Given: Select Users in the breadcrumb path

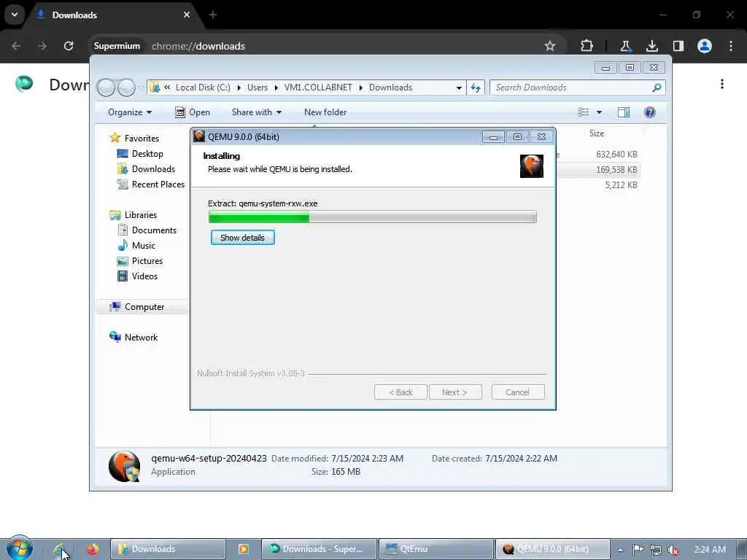Looking at the screenshot, I should click(x=258, y=87).
